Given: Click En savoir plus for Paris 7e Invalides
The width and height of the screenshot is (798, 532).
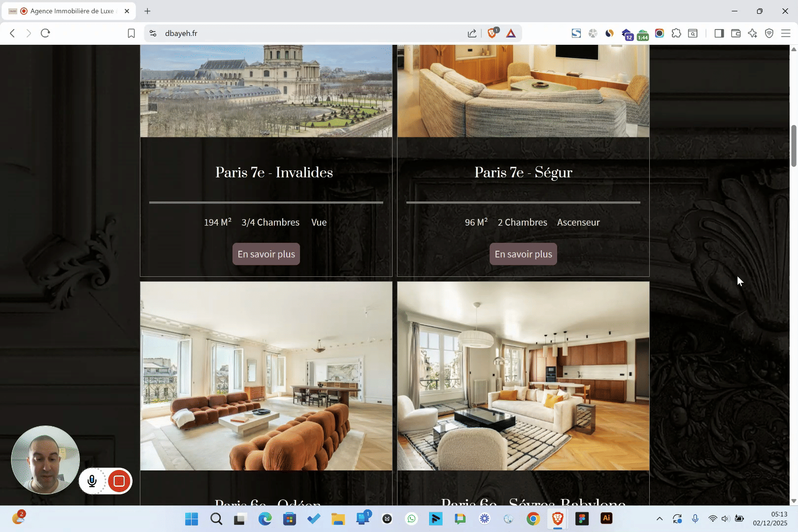Looking at the screenshot, I should coord(266,254).
